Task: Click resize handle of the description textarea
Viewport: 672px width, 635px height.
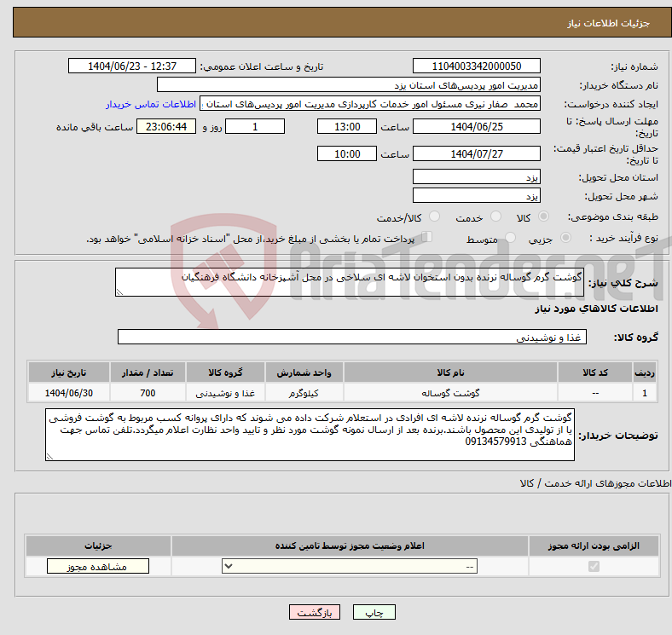Action: pyautogui.click(x=119, y=292)
